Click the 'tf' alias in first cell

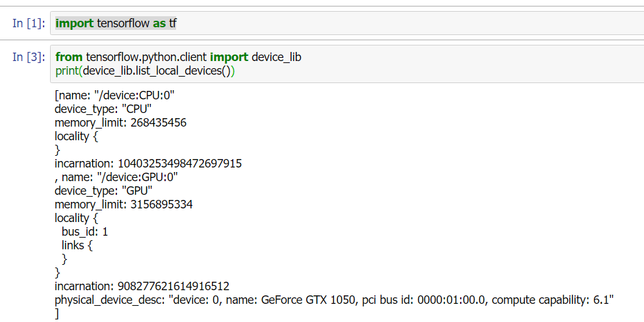(x=173, y=23)
